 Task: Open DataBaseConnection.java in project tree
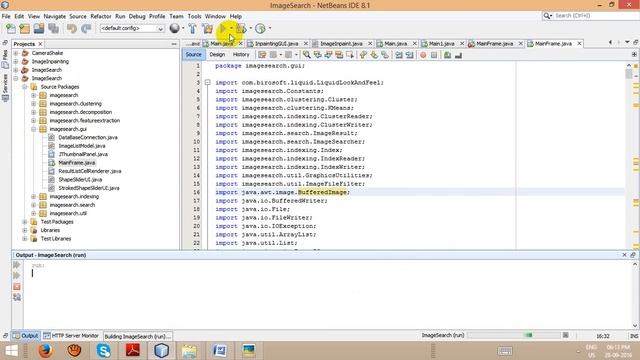[88, 138]
